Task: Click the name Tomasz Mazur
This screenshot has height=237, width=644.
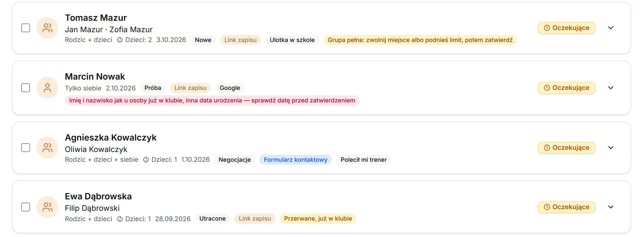Action: point(96,18)
